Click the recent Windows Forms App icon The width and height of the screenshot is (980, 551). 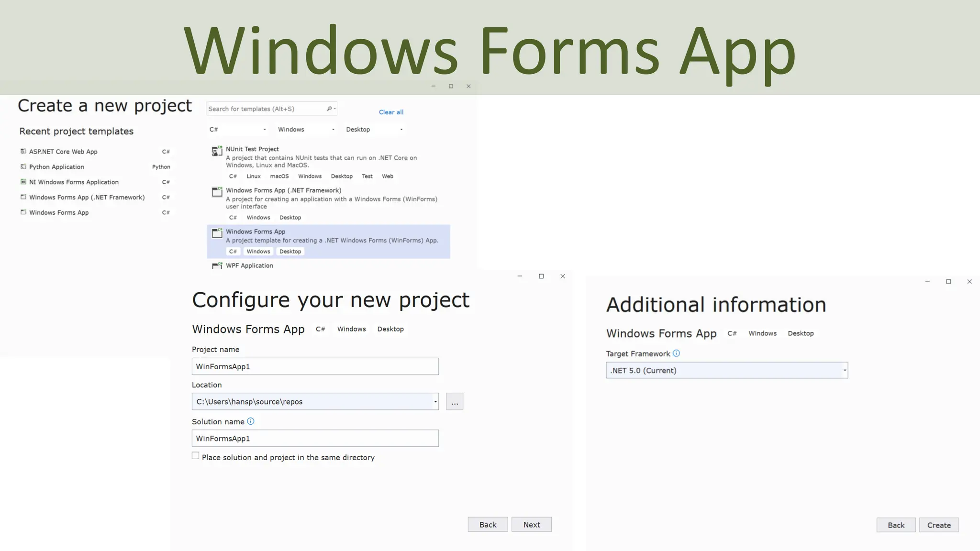[23, 212]
